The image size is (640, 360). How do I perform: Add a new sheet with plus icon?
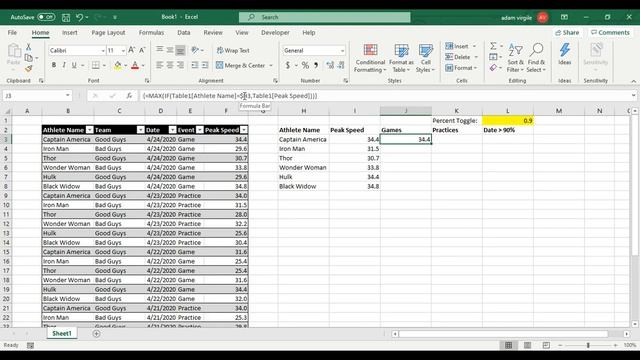tap(96, 334)
